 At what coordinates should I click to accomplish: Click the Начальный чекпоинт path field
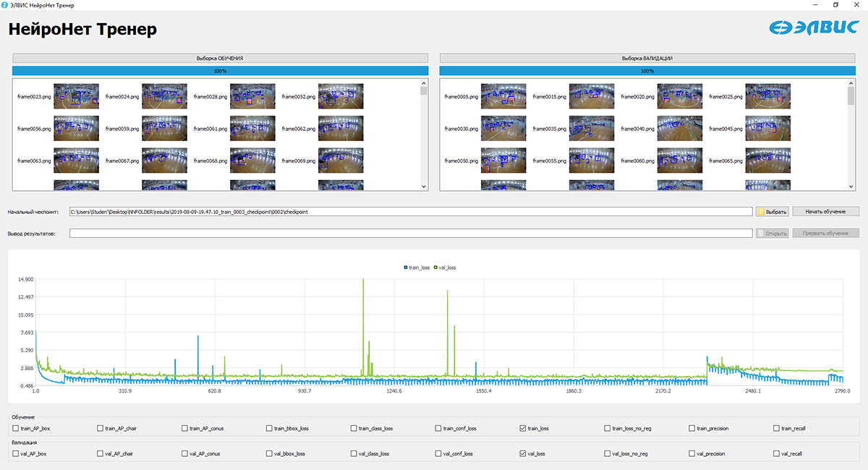410,212
